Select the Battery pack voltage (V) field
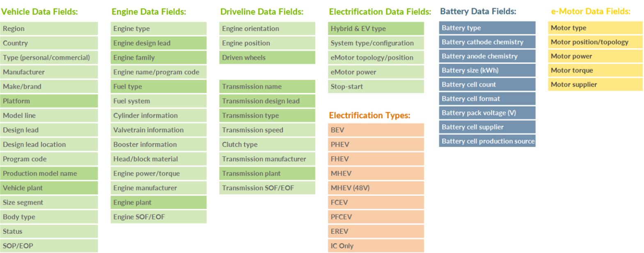 point(487,113)
